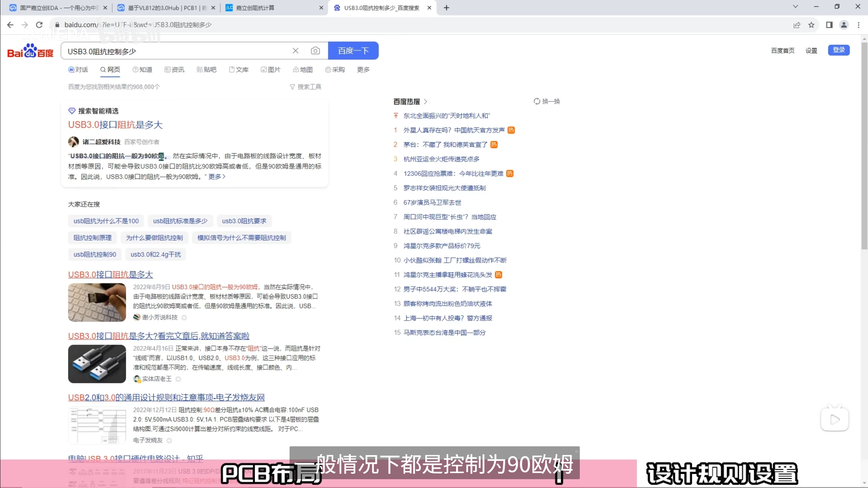Expand the 更多 search categories
This screenshot has width=868, height=488.
(x=363, y=69)
